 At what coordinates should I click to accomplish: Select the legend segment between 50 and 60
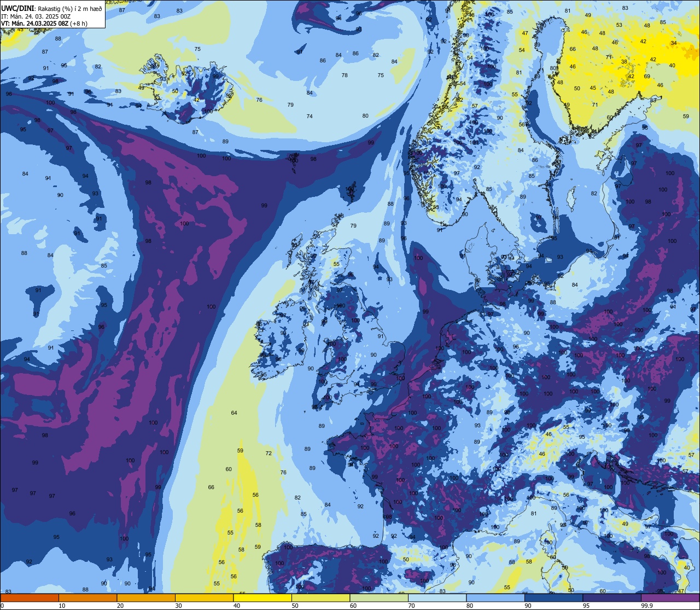pos(321,598)
